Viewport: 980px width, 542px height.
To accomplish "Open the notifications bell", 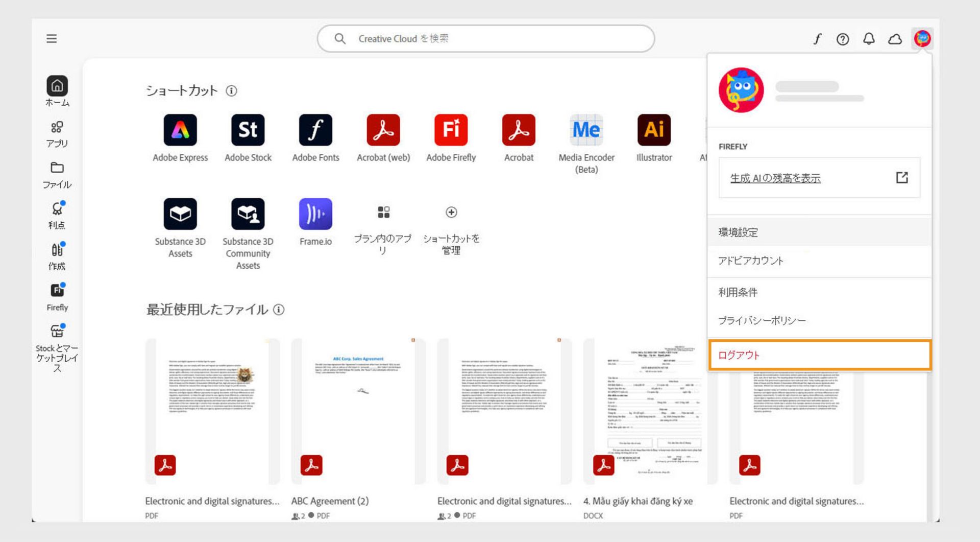I will (x=869, y=39).
